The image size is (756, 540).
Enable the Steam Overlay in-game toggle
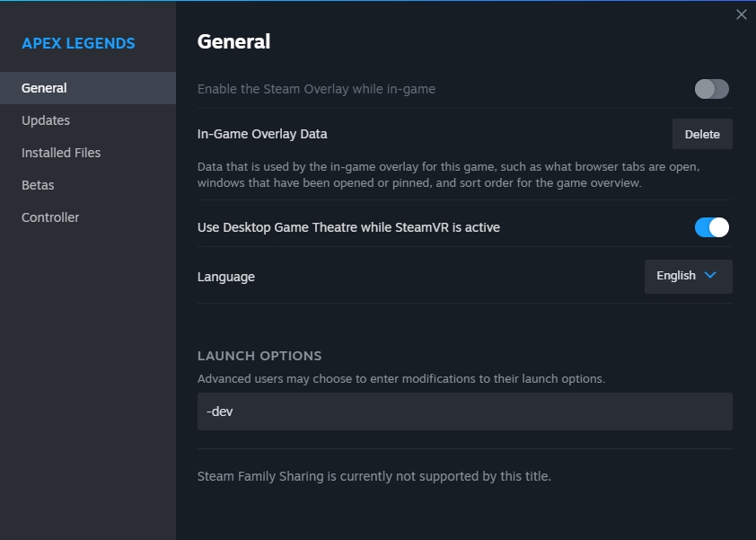(x=711, y=89)
